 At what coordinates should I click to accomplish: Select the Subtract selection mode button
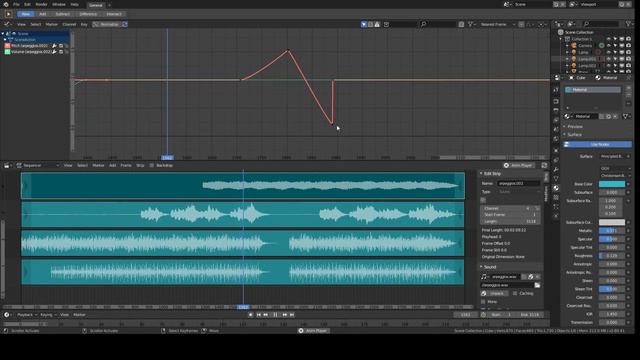62,14
